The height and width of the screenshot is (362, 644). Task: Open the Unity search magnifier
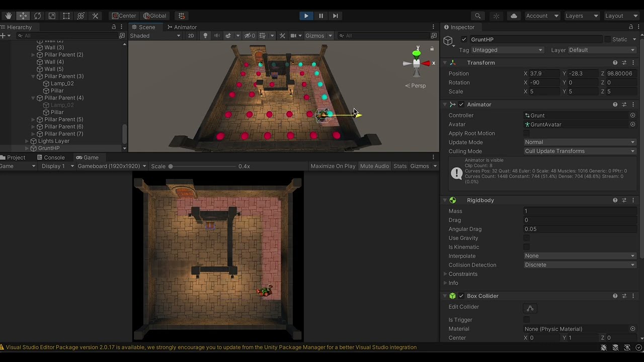click(x=478, y=16)
